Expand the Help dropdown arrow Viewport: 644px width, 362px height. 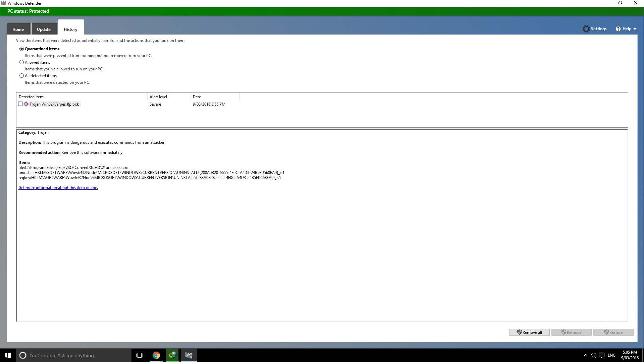(x=635, y=29)
